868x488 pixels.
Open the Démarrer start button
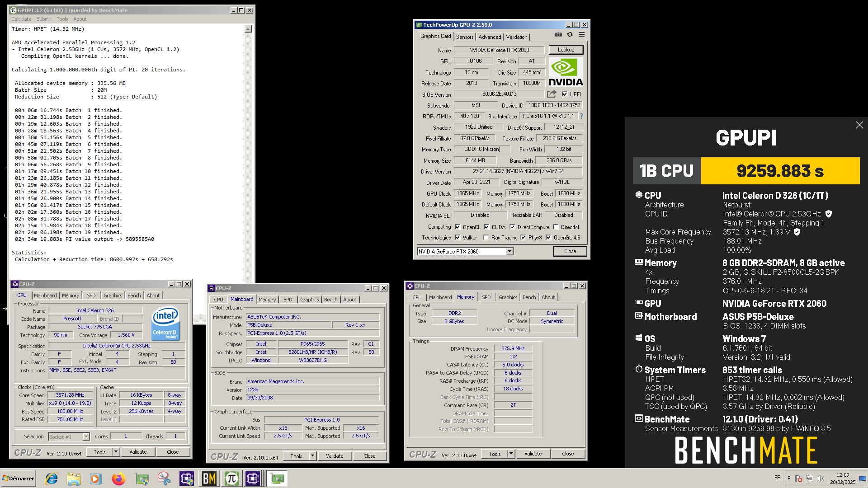18,479
